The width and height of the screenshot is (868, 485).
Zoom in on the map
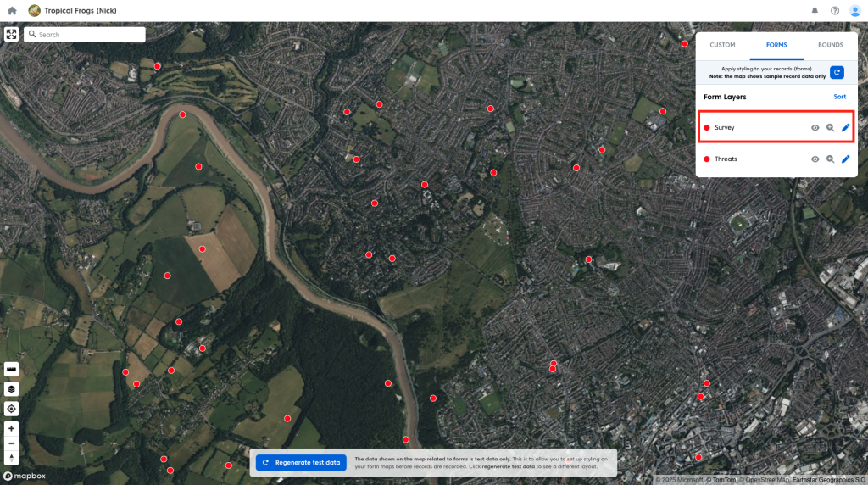tap(12, 428)
